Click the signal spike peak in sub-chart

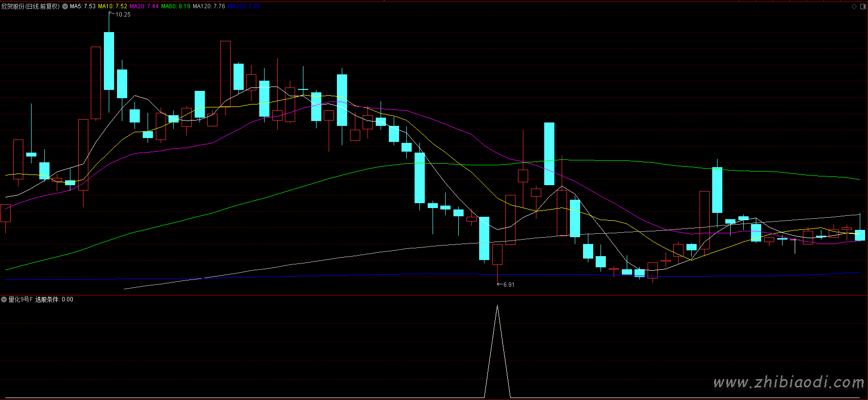[497, 306]
